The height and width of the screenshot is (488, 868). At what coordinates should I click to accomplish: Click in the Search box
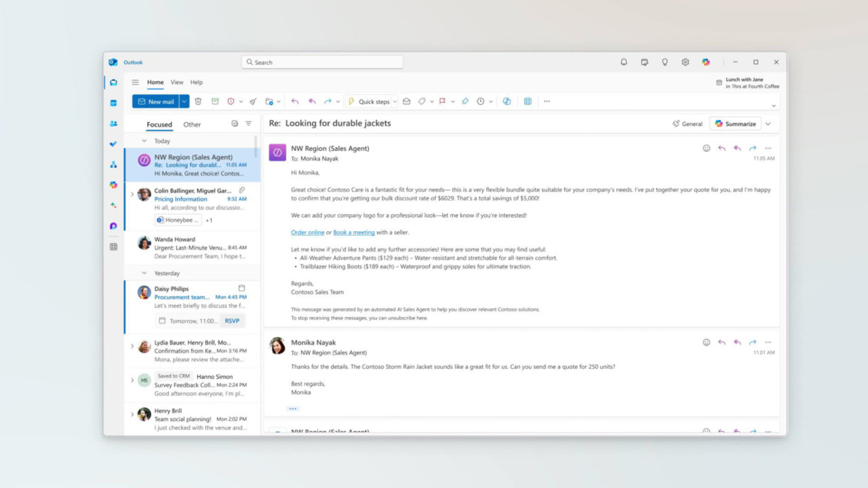pos(322,62)
